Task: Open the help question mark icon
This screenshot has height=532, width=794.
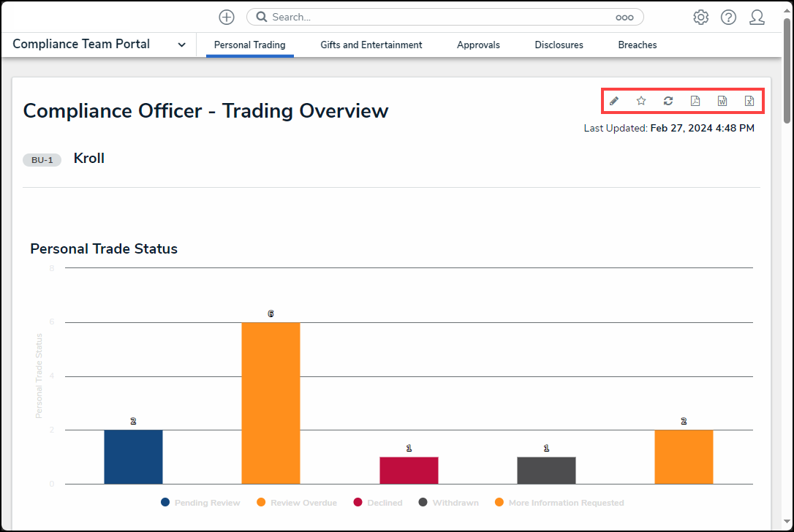Action: (728, 18)
